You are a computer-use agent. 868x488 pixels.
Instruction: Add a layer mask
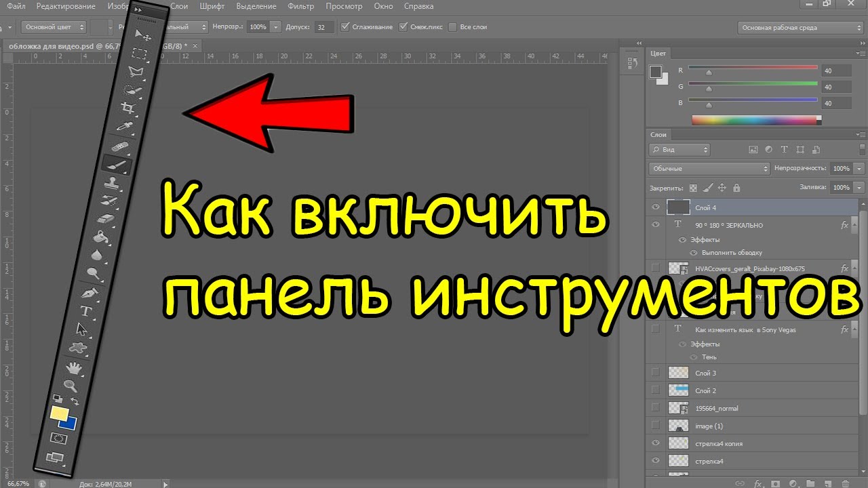(775, 484)
